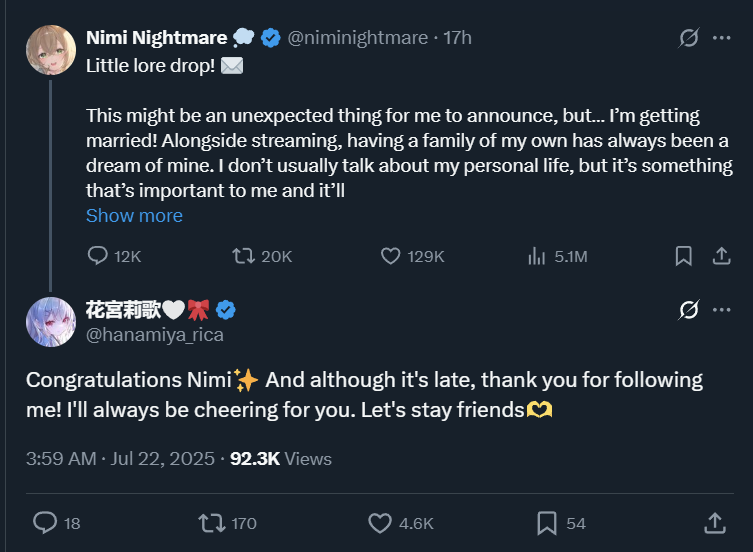753x552 pixels.
Task: Reply to Nimi Nightmare's post
Action: tap(97, 256)
